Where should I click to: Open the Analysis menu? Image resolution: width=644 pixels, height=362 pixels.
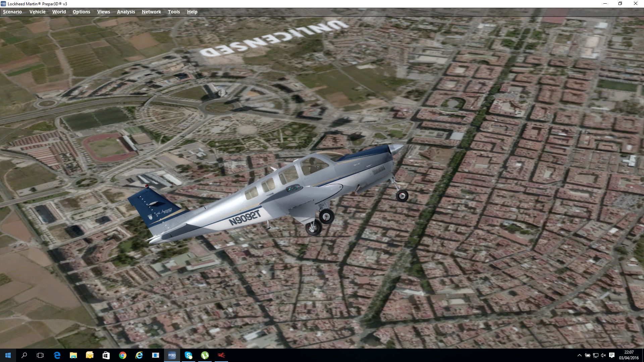point(126,12)
